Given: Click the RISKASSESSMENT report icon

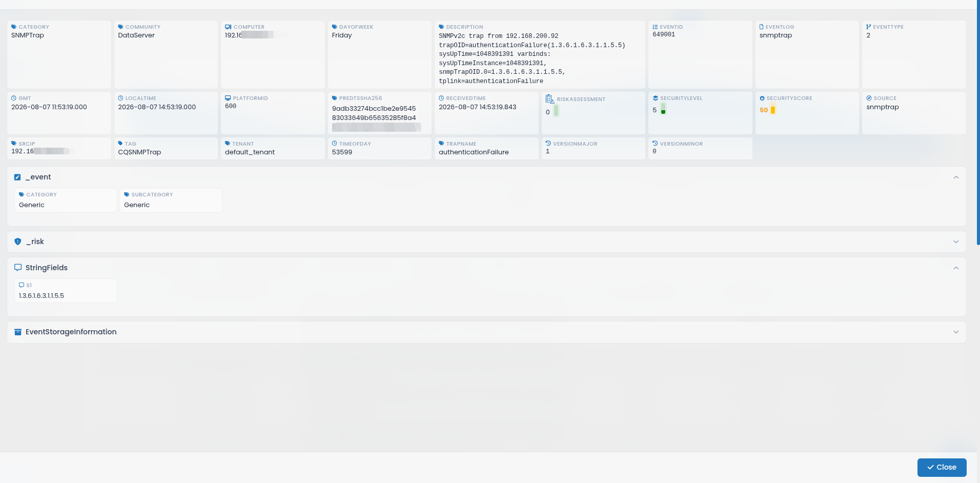Looking at the screenshot, I should [550, 99].
